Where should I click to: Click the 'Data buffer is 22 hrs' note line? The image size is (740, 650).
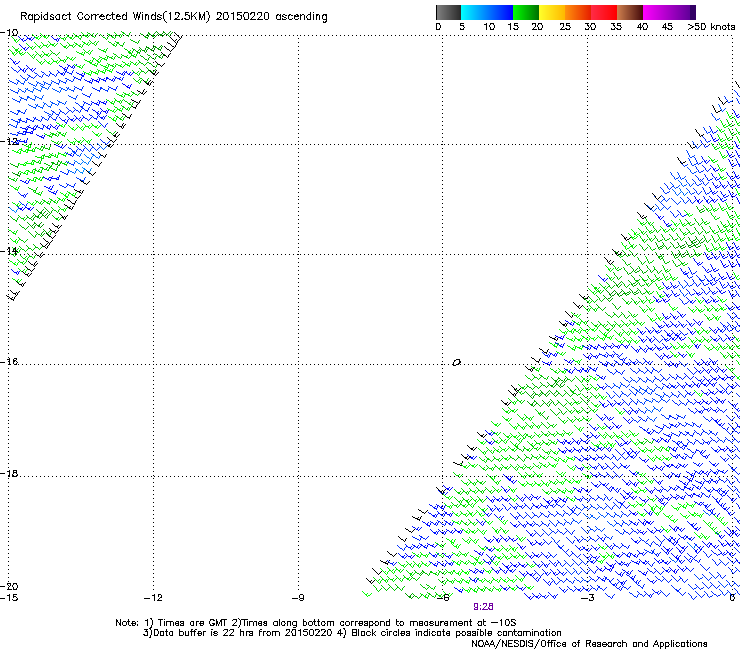[x=352, y=633]
